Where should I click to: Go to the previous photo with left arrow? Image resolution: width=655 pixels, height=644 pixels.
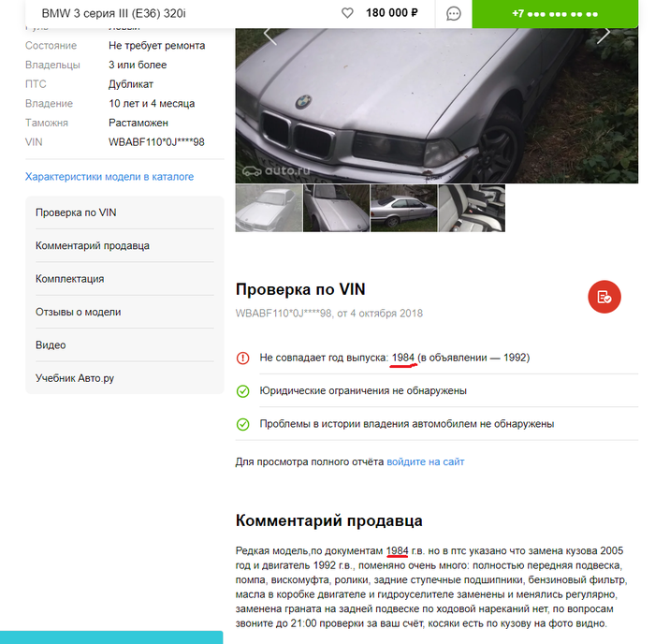coord(269,36)
